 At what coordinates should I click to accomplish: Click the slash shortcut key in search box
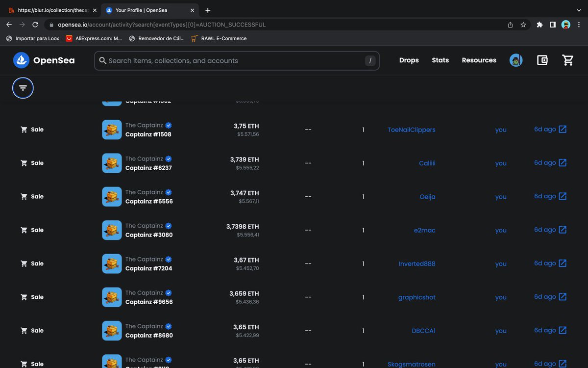click(x=370, y=61)
